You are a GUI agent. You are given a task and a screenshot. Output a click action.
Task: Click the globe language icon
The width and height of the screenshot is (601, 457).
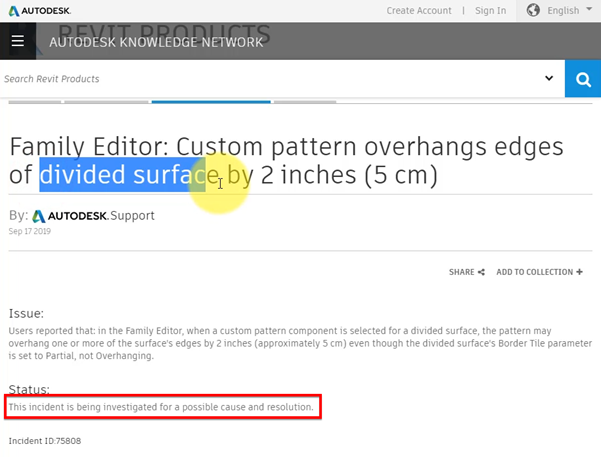(533, 10)
